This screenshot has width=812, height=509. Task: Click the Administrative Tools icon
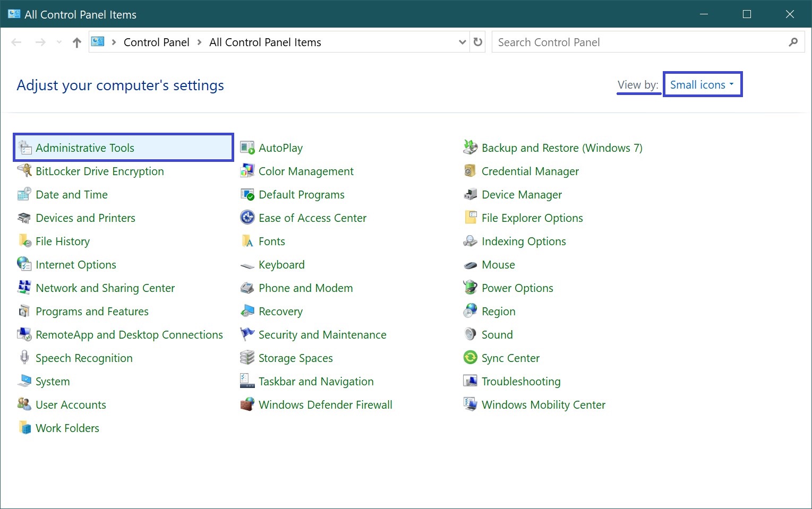[x=24, y=148]
